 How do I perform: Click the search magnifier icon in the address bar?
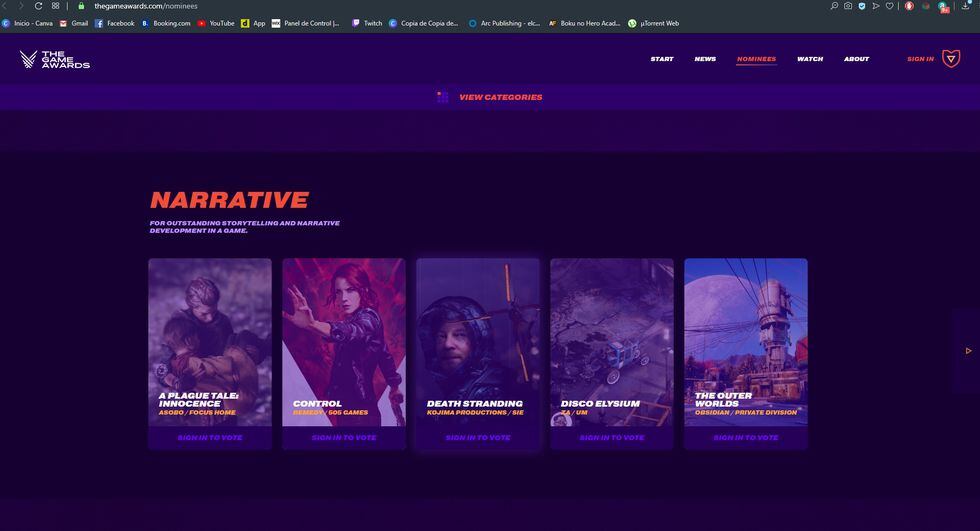(x=834, y=6)
